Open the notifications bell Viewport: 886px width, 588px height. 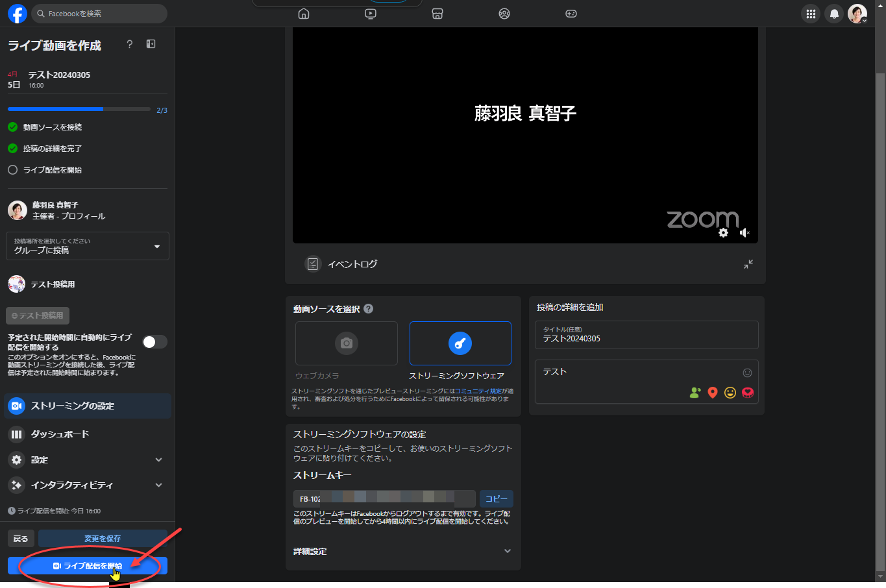[x=834, y=14]
